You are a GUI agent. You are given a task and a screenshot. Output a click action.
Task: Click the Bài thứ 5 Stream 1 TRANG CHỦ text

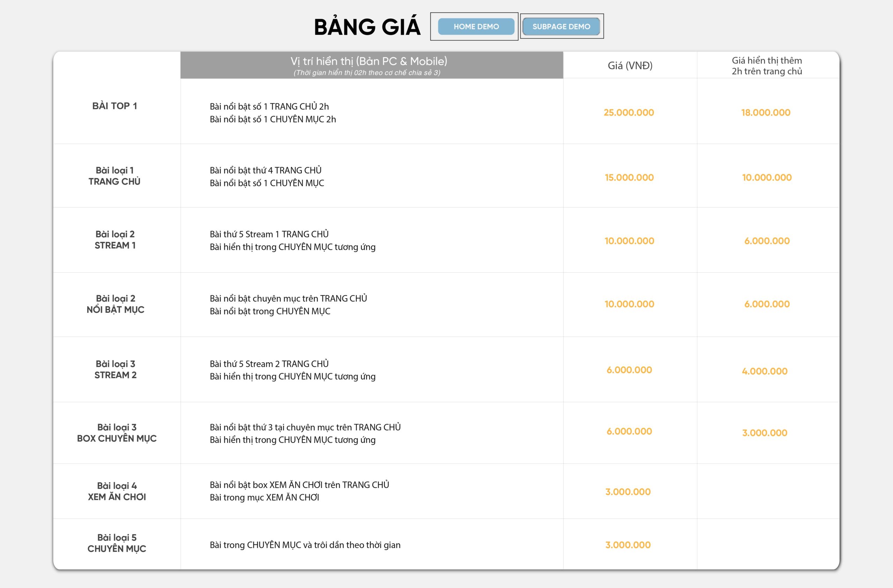269,234
